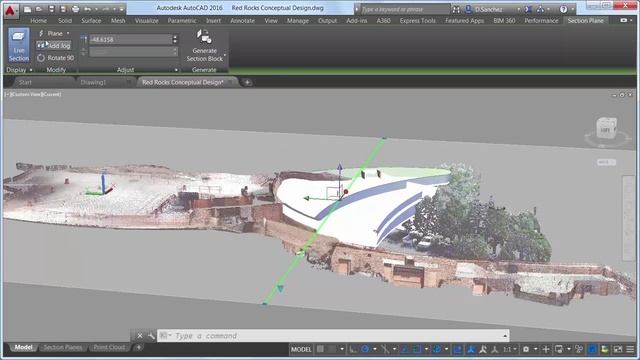Click the section plane direction arrow grip
This screenshot has height=360, width=640.
point(280,289)
